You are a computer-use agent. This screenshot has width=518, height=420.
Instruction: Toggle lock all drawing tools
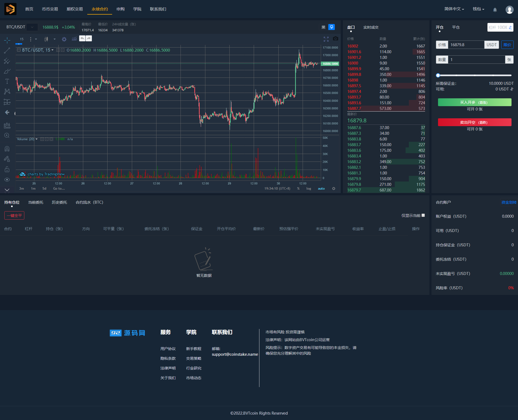click(x=7, y=169)
